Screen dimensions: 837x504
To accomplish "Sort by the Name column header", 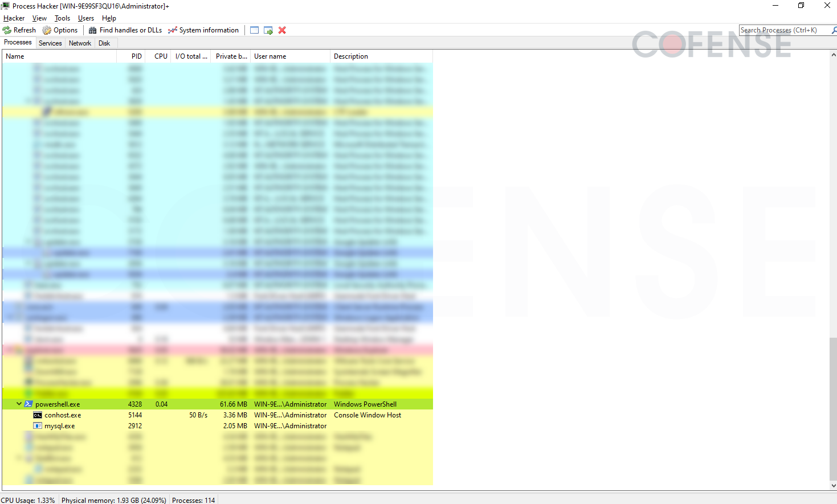I will click(59, 56).
